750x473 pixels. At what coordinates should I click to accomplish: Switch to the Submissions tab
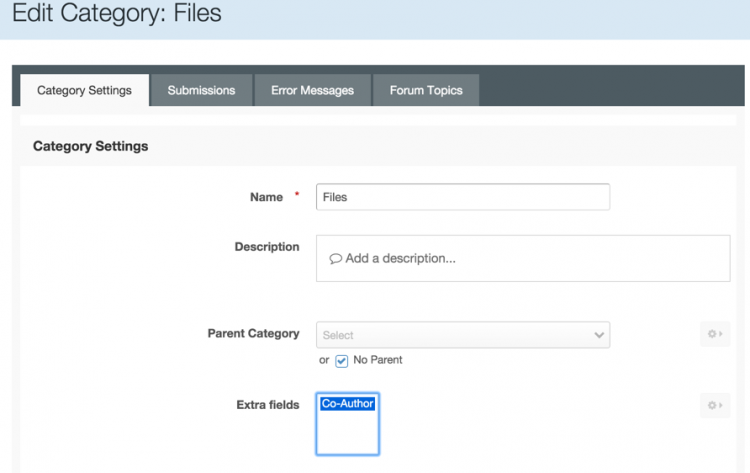click(x=201, y=90)
